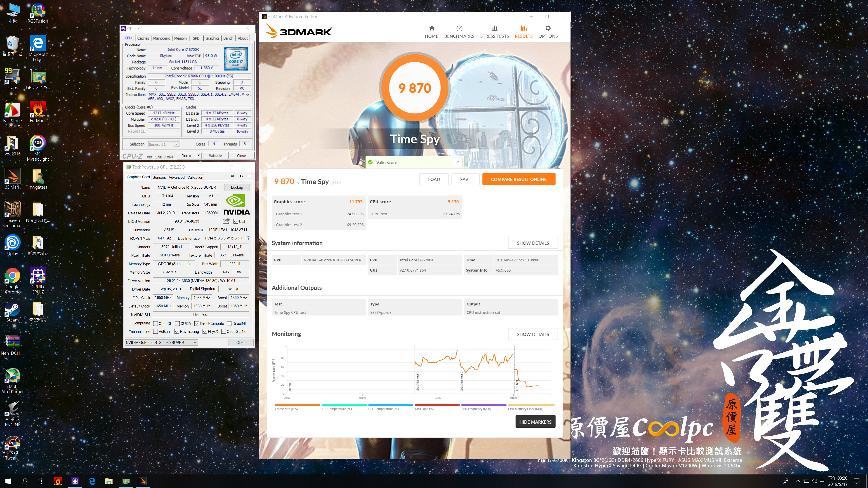Toggle Vulkan checkbox in GPU-Z
Image resolution: width=868 pixels, height=488 pixels.
(x=155, y=332)
